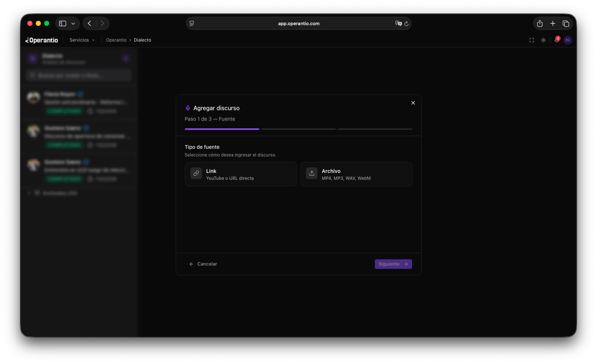Click the purple microphone icon

[x=188, y=108]
